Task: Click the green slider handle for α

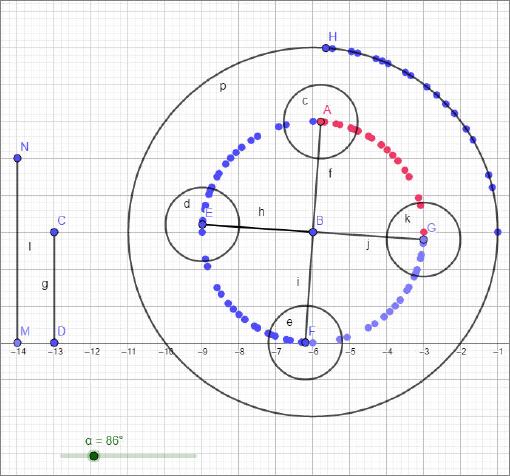Action: click(94, 456)
